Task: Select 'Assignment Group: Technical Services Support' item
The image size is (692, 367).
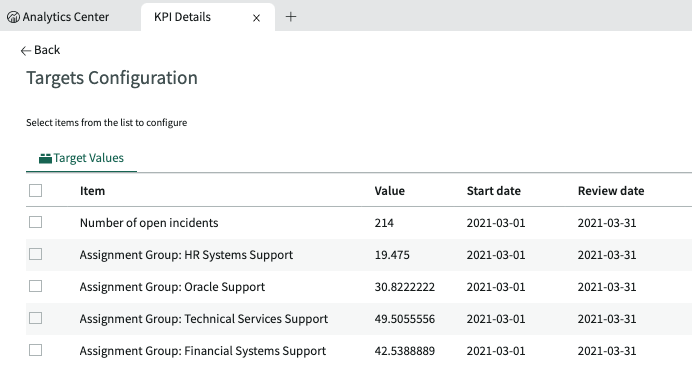Action: 204,319
